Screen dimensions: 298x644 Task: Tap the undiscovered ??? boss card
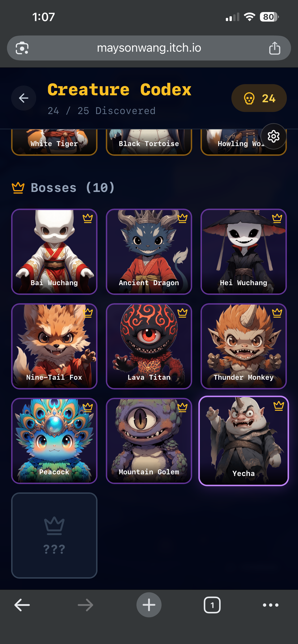click(54, 535)
